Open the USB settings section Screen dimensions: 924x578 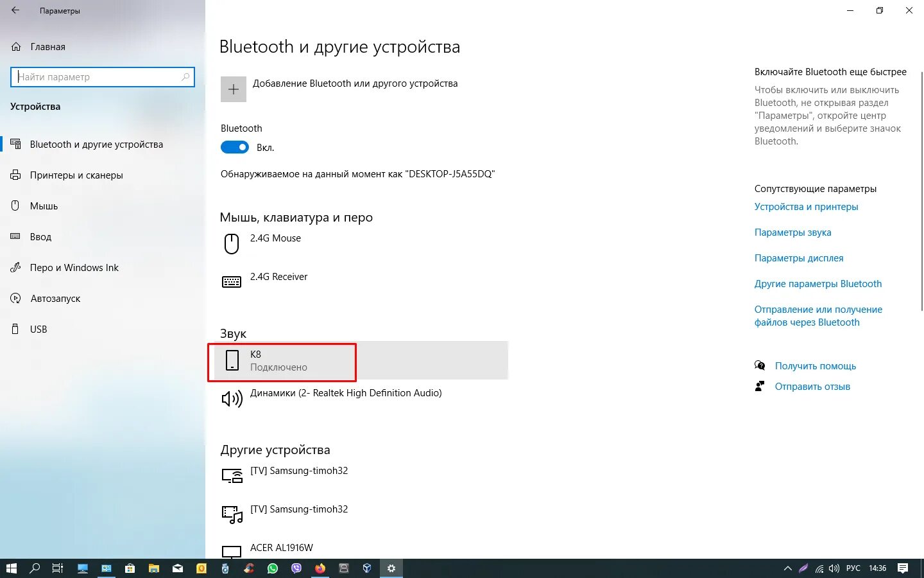[x=38, y=329]
